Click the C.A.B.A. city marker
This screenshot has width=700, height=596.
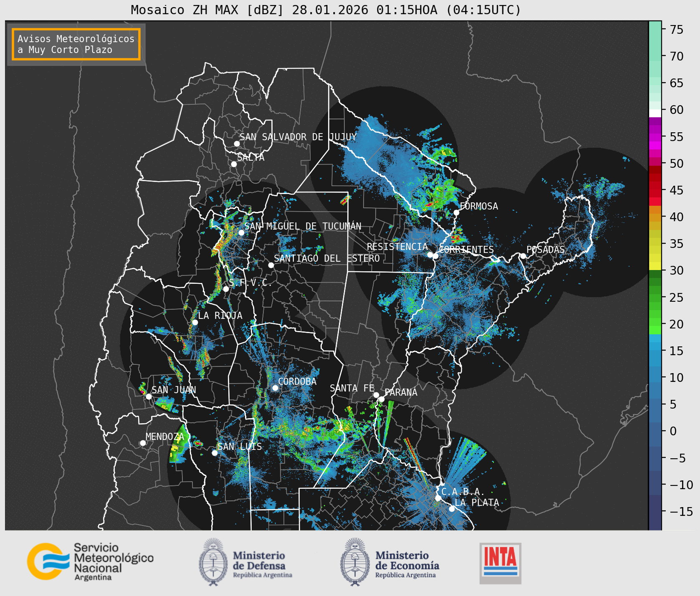click(438, 498)
